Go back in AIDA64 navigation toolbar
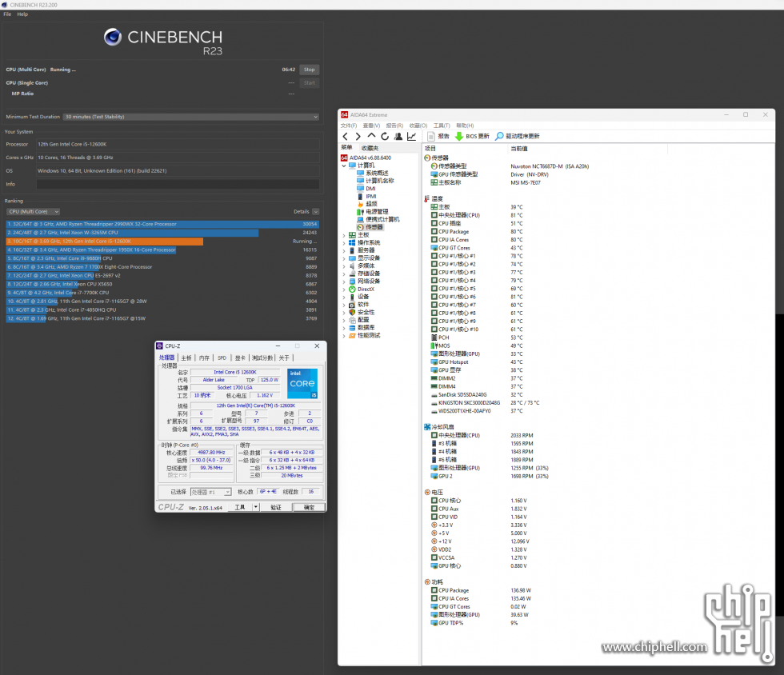Image resolution: width=784 pixels, height=675 pixels. pos(345,137)
